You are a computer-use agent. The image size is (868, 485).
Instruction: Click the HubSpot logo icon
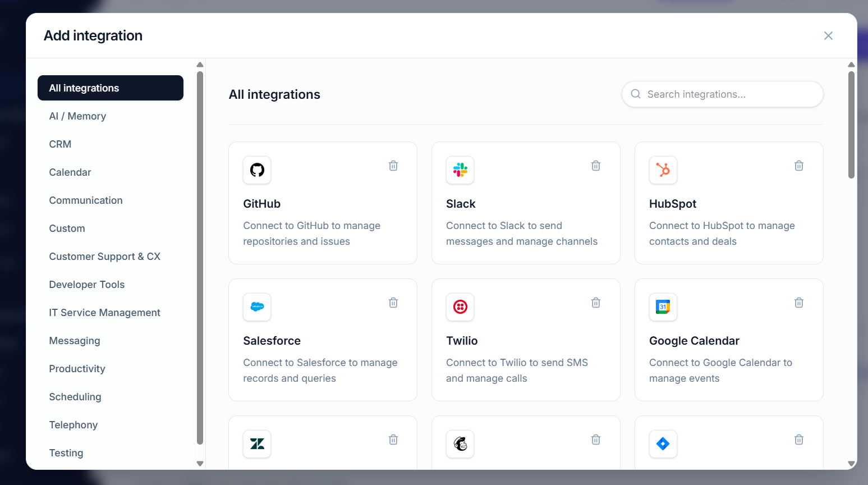[663, 170]
